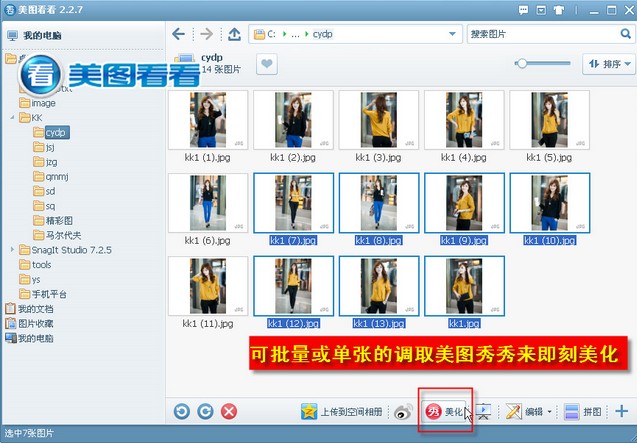Start slideshow presentation icon
The image size is (637, 443).
(483, 412)
